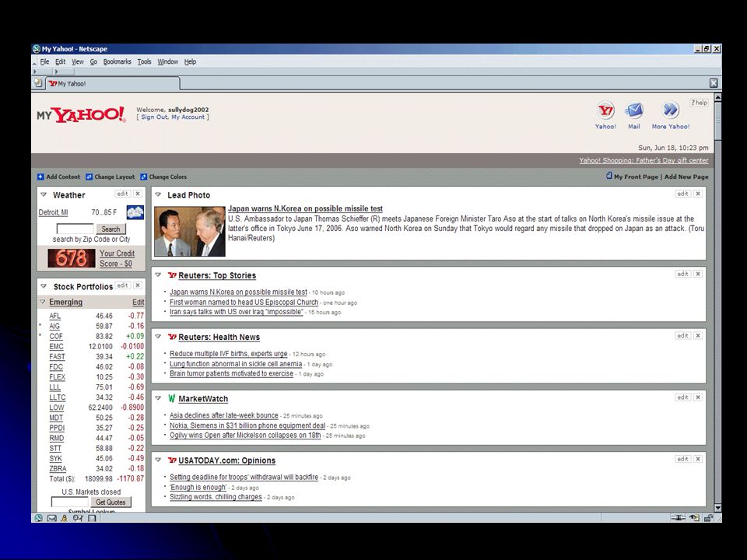Viewport: 747px width, 560px height.
Task: Close the USATODAY.com: Opinions module
Action: (697, 459)
